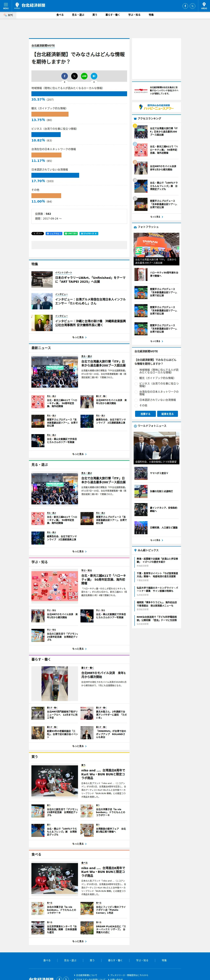Select the 日本語訳されていない台湾情報 radio option
Viewport: 210px width, 980px height.
(x=136, y=400)
